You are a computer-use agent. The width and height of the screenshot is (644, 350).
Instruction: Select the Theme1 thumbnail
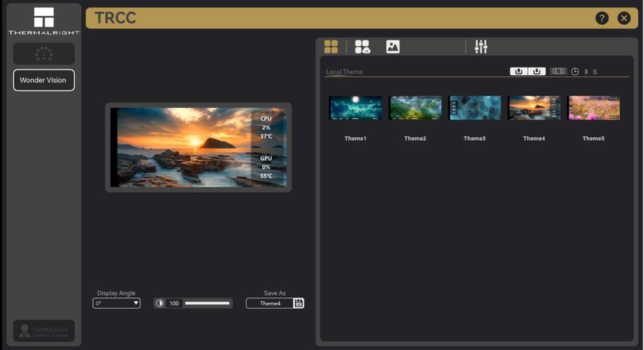pyautogui.click(x=355, y=108)
